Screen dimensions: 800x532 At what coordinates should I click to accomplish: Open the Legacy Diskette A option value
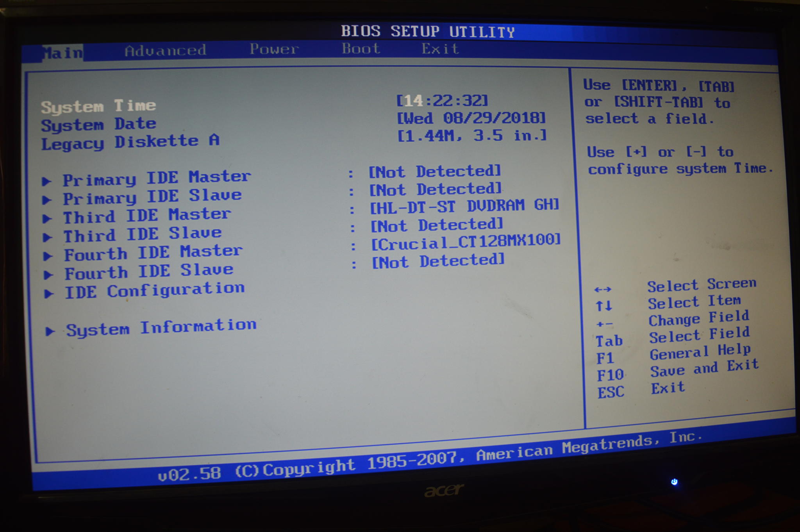(x=471, y=136)
